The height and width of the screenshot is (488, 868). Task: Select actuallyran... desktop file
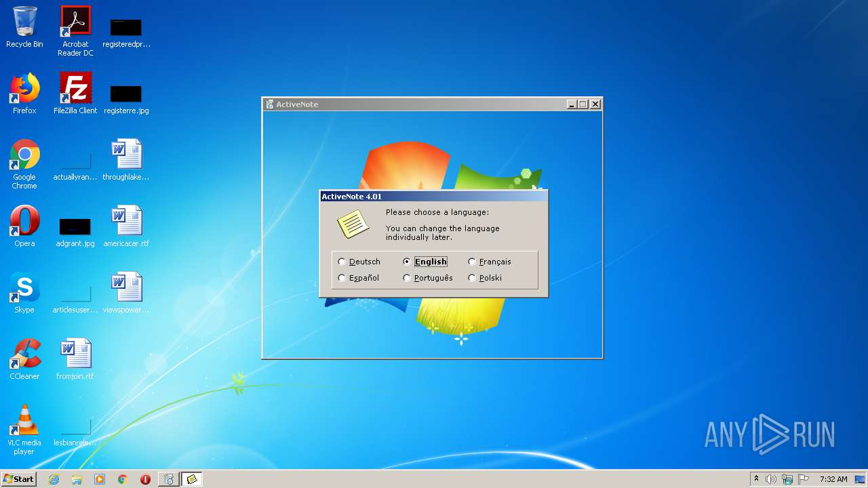(x=75, y=167)
